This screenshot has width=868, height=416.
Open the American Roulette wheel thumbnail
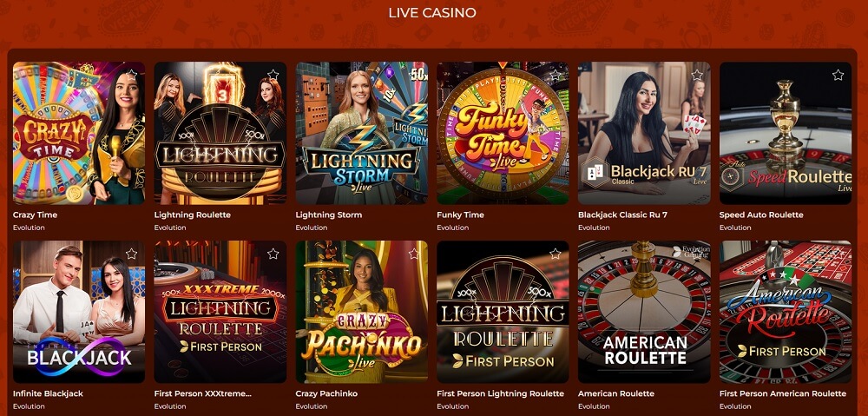(x=644, y=312)
